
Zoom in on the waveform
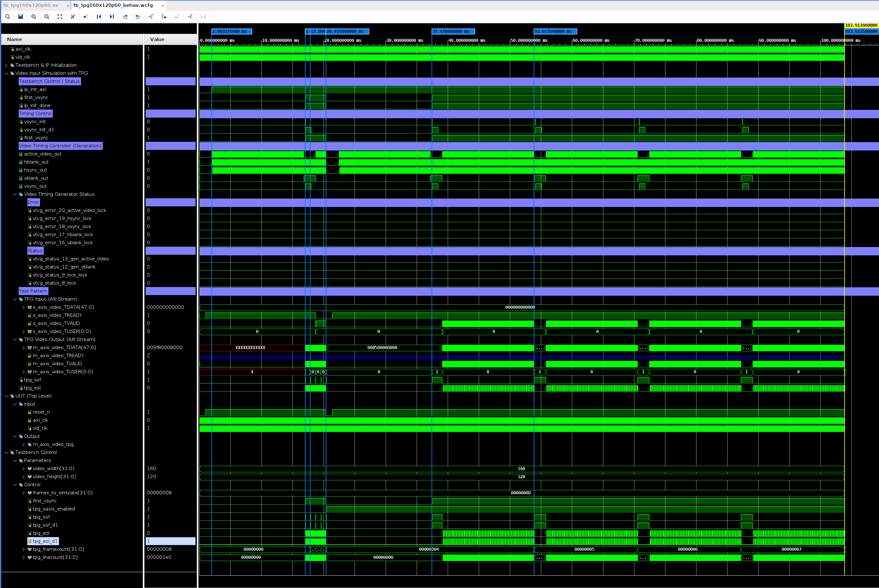coord(34,16)
